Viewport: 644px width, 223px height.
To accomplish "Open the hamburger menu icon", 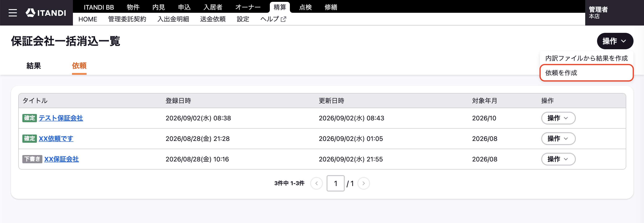I will tap(13, 13).
